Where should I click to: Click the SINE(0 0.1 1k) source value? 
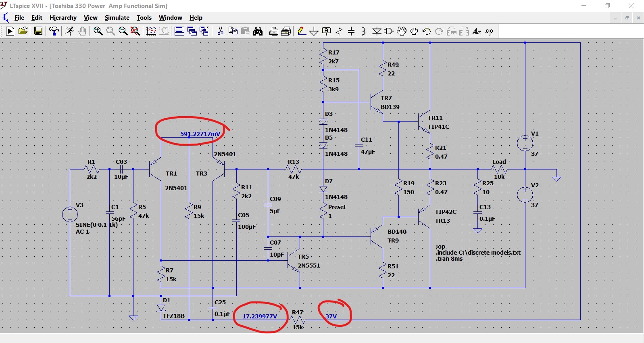(x=97, y=225)
